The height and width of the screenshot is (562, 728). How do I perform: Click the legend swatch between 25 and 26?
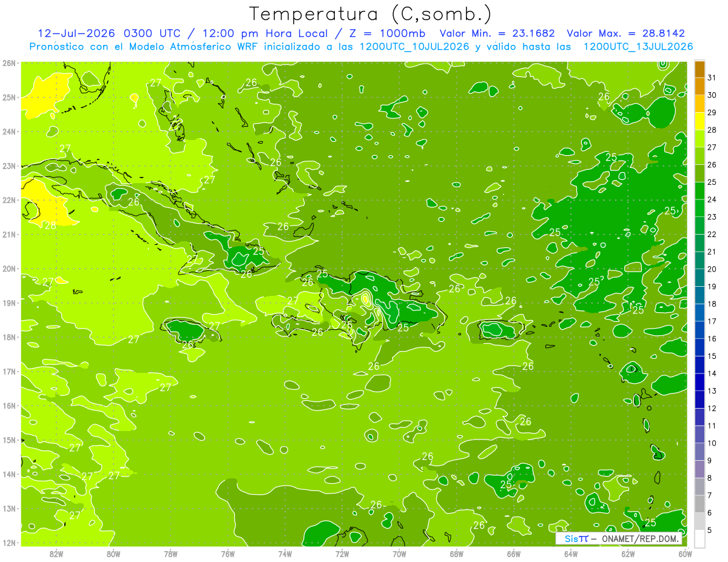[x=699, y=174]
